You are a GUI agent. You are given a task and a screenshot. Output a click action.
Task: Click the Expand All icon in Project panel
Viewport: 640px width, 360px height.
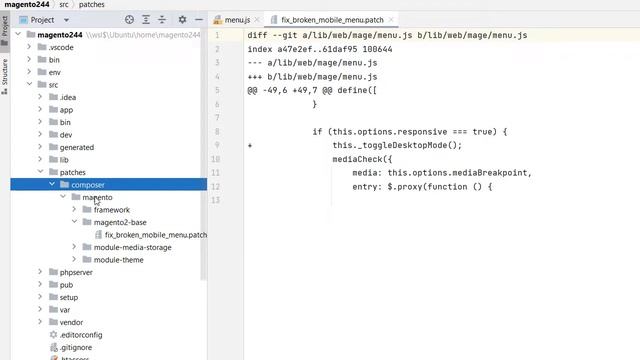146,20
